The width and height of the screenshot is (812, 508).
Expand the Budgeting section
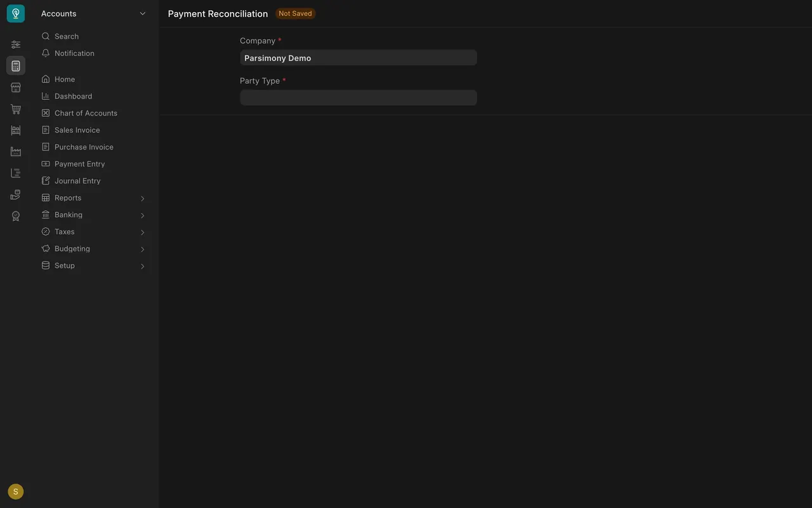tap(94, 249)
